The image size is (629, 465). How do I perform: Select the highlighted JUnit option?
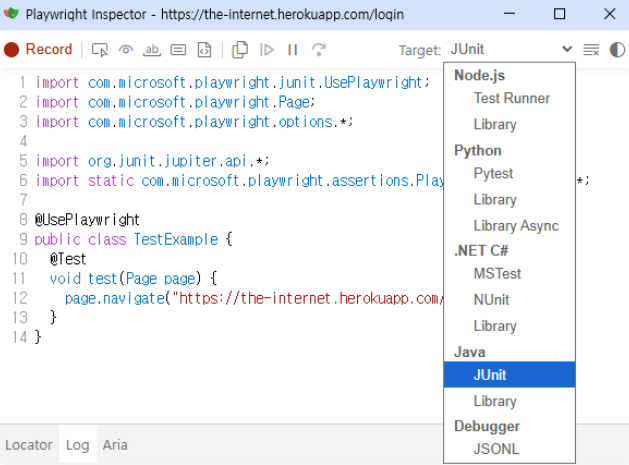pos(509,375)
